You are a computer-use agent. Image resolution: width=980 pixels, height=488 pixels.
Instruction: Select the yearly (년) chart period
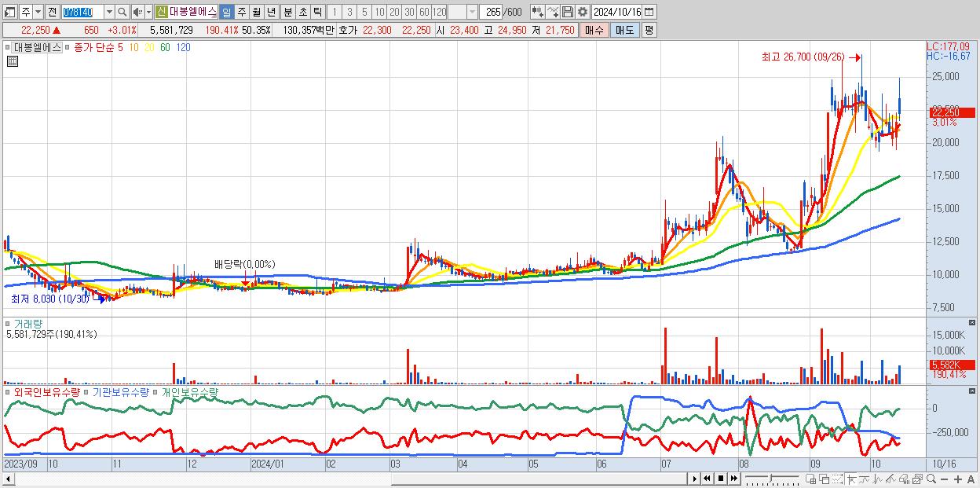[x=271, y=12]
